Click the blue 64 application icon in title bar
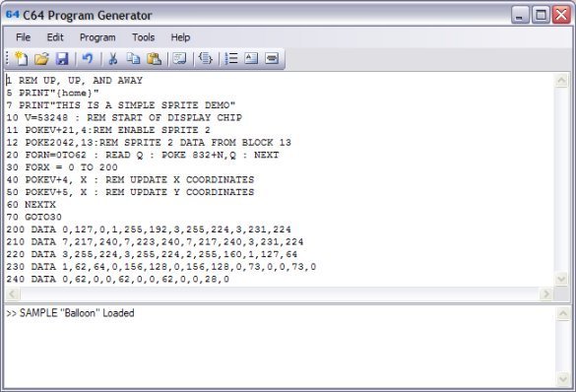 12,15
